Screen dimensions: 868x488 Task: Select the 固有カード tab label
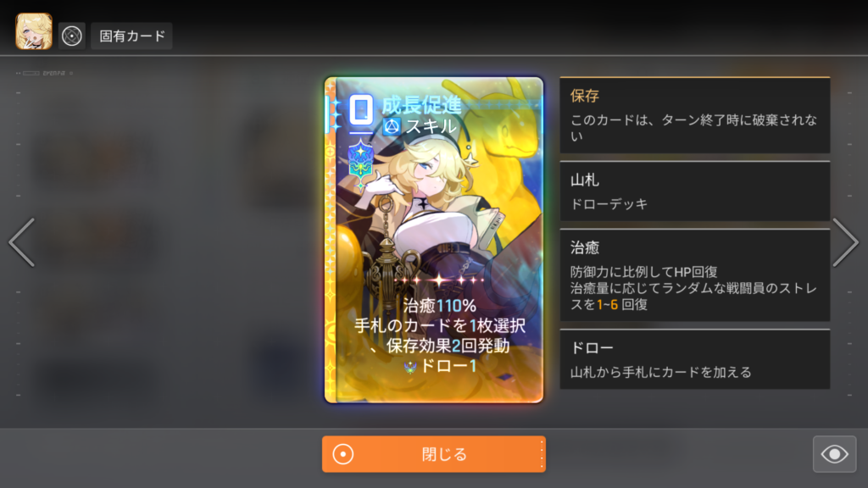click(x=131, y=36)
